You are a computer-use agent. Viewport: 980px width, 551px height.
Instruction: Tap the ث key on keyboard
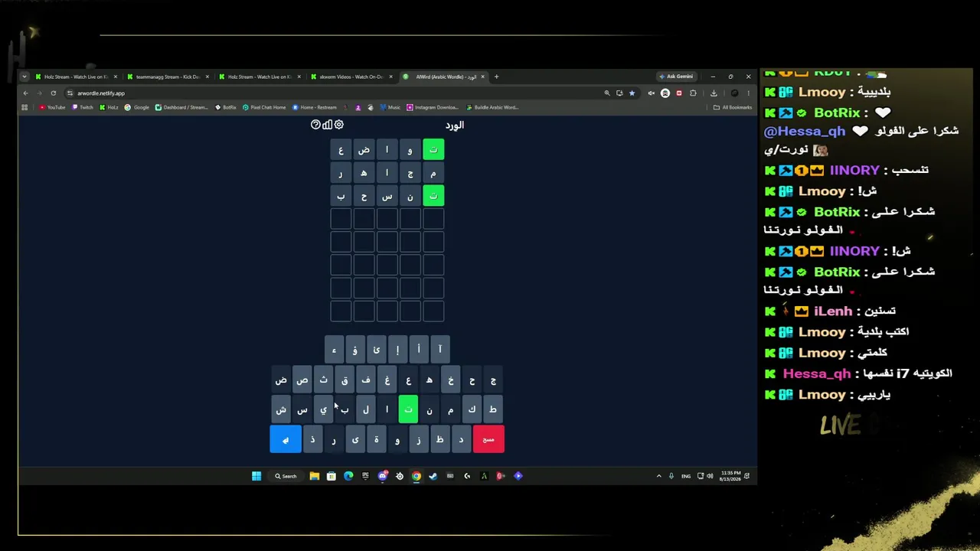tap(323, 380)
